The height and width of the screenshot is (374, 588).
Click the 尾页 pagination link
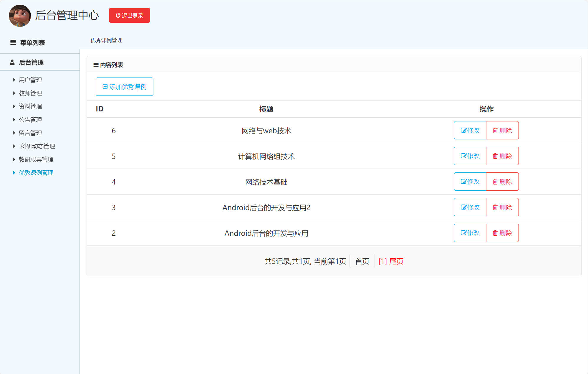click(396, 261)
